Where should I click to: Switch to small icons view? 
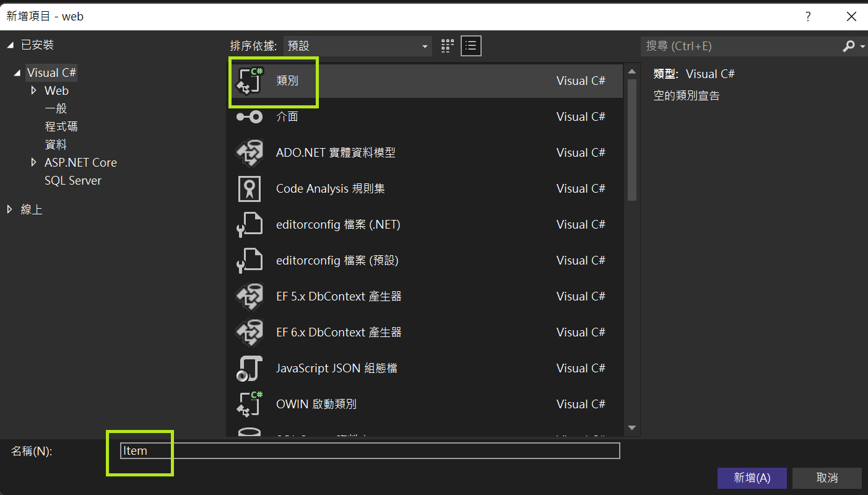[448, 46]
